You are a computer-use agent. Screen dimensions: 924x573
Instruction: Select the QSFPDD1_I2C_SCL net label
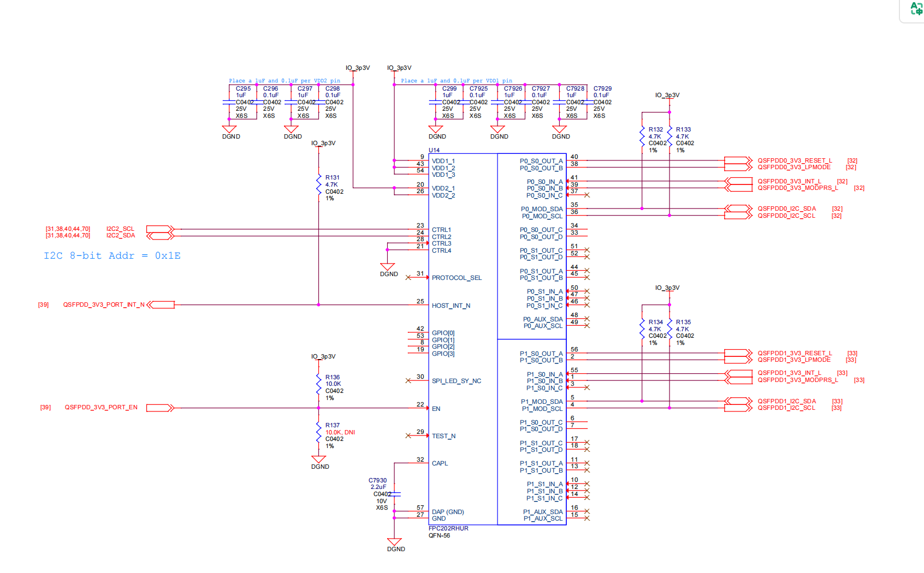786,408
